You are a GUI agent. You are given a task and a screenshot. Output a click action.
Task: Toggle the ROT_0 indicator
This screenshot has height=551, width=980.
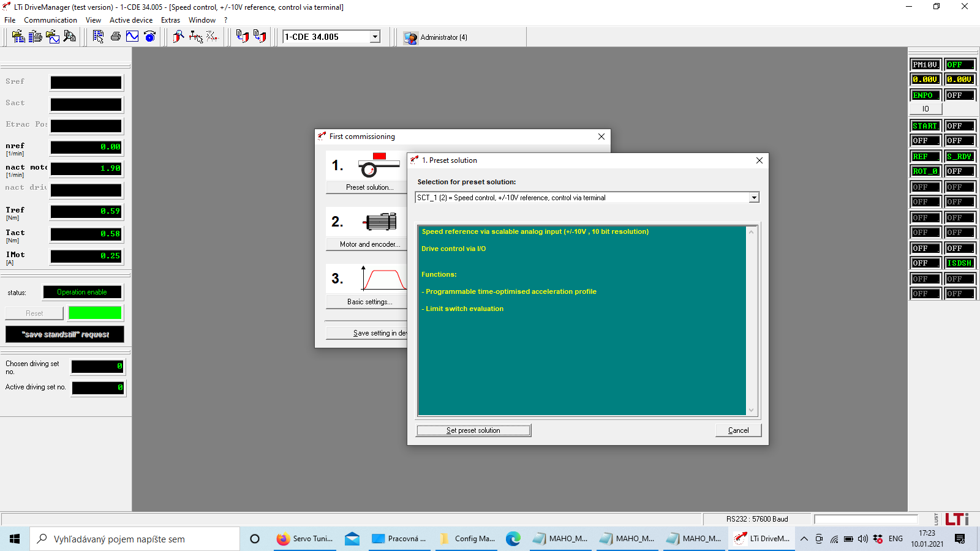pos(925,171)
